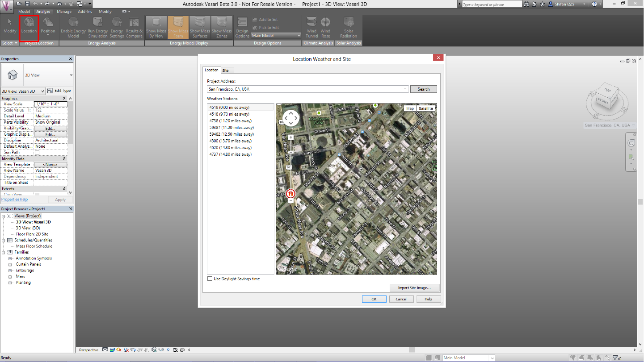Screen dimensions: 644x362
Task: Open the Main Model design option dropdown in ribbon
Action: click(276, 36)
